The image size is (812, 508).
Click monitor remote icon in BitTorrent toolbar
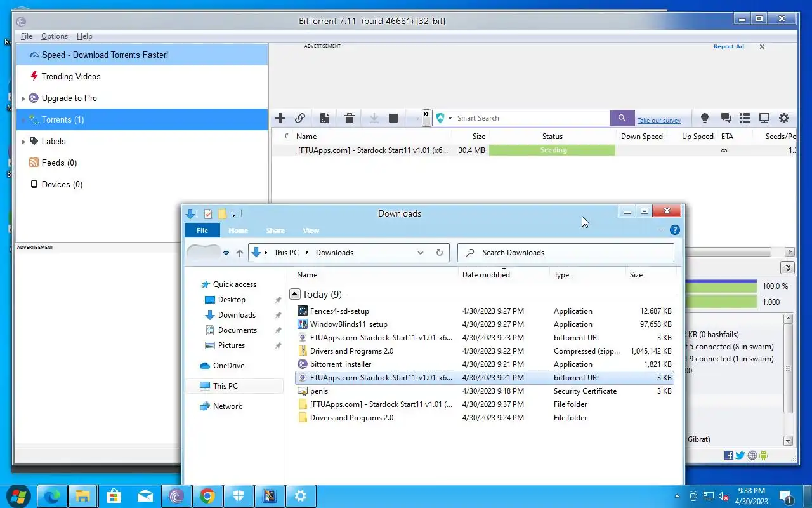click(764, 118)
